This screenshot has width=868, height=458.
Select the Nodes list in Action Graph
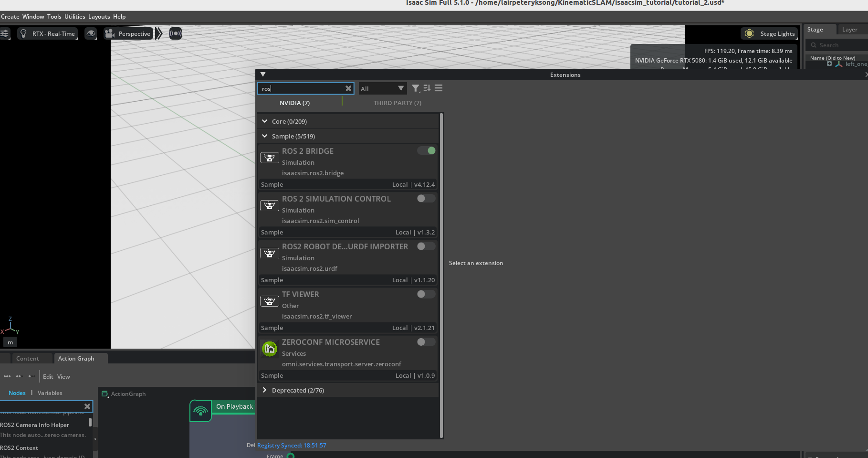pos(17,393)
